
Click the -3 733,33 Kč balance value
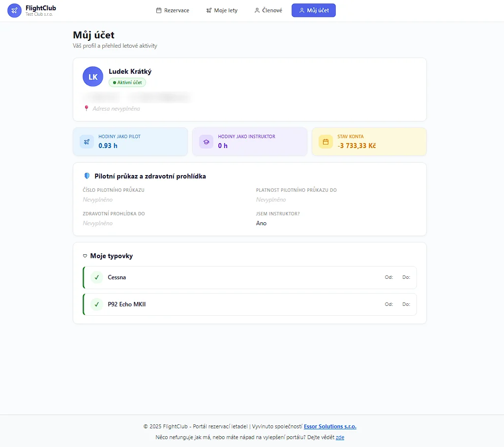click(357, 146)
